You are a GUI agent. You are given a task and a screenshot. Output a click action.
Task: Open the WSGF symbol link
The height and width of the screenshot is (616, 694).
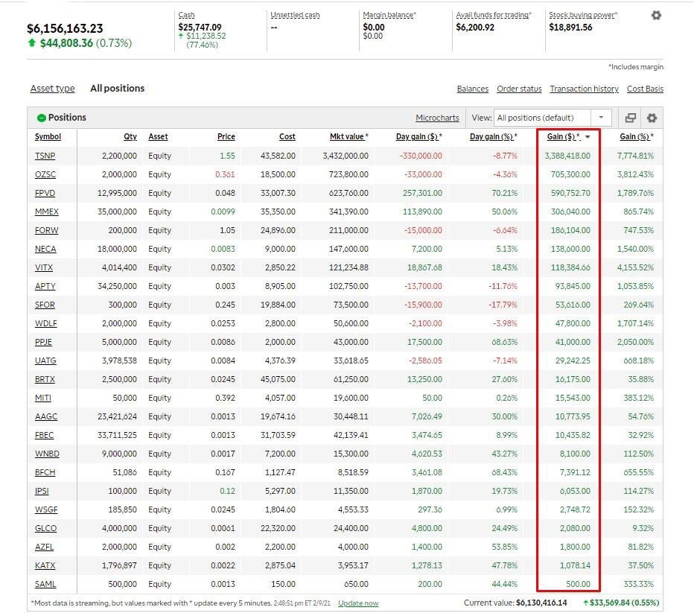click(46, 509)
